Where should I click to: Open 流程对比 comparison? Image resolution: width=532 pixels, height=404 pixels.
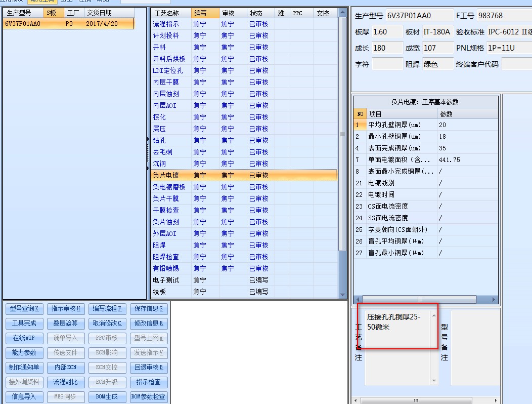tap(66, 382)
